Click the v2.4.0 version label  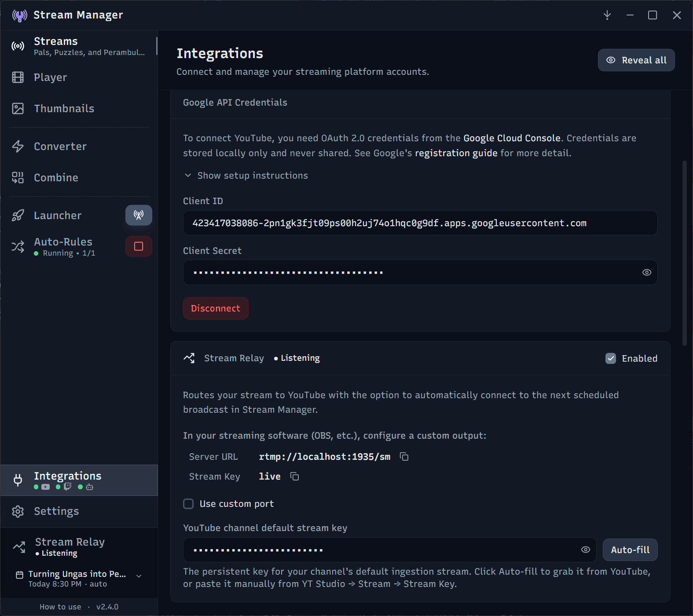coord(107,607)
